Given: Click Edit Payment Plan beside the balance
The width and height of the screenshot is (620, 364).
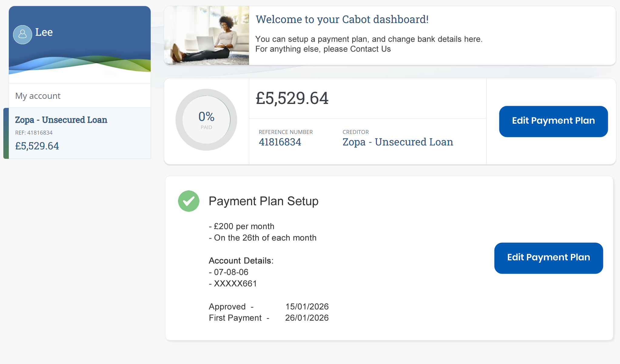Looking at the screenshot, I should (553, 121).
